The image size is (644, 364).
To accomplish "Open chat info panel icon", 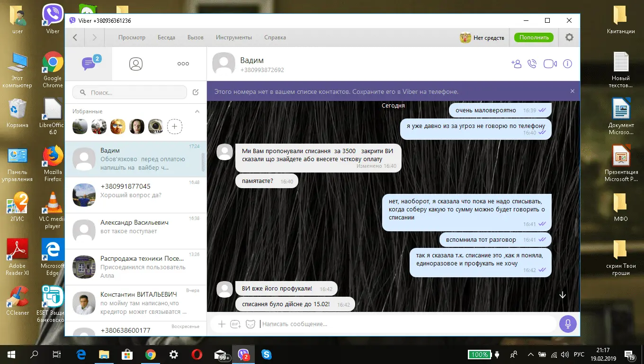I will 567,64.
